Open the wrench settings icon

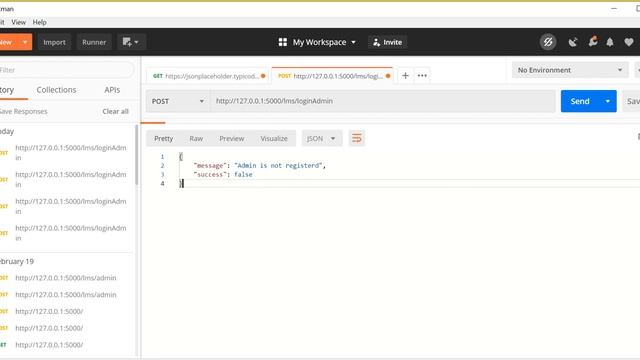click(593, 42)
